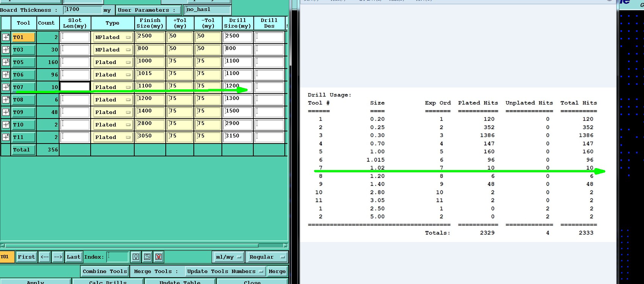This screenshot has width=644, height=284.
Task: Open the Regular mode dropdown
Action: coord(266,257)
